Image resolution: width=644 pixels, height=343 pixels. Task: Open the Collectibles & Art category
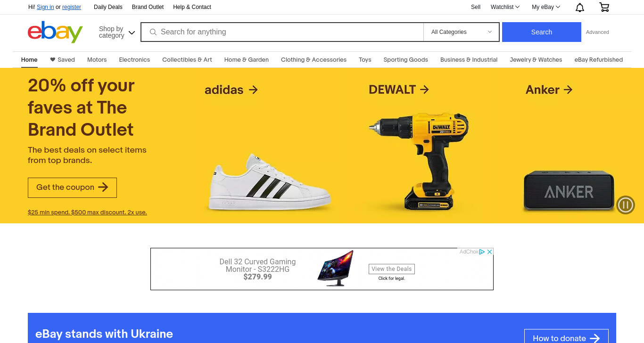point(187,60)
